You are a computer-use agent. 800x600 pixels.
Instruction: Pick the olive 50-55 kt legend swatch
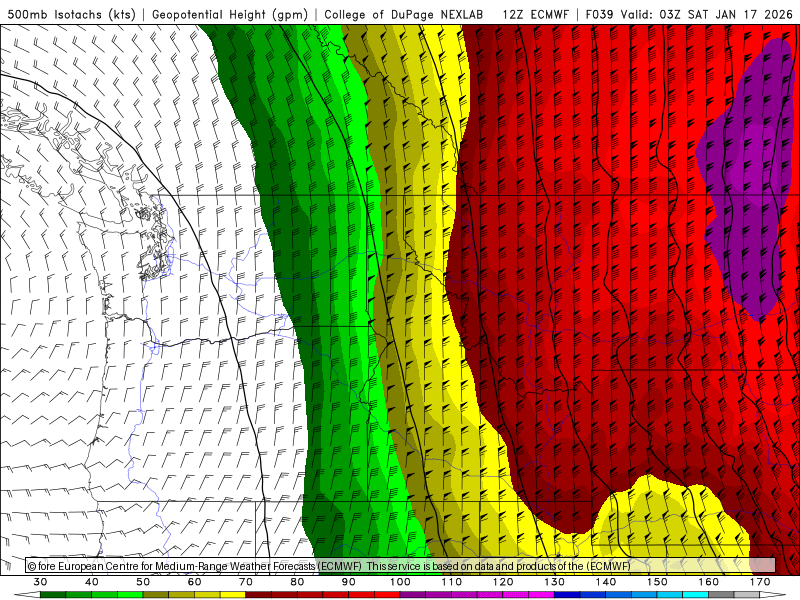[156, 595]
